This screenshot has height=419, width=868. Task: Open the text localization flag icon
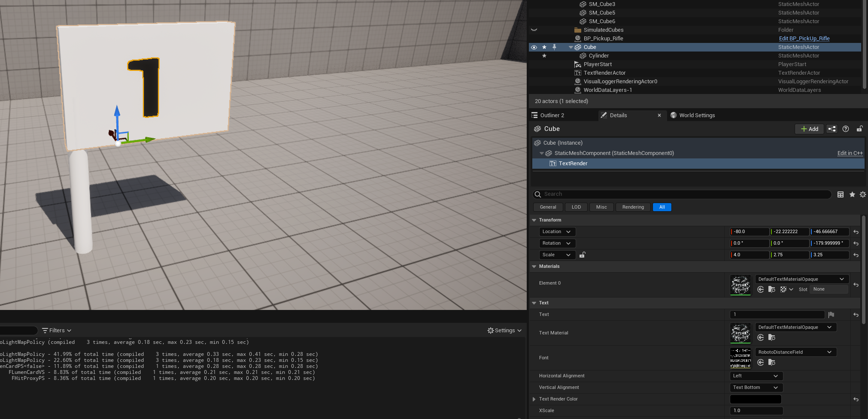[831, 315]
